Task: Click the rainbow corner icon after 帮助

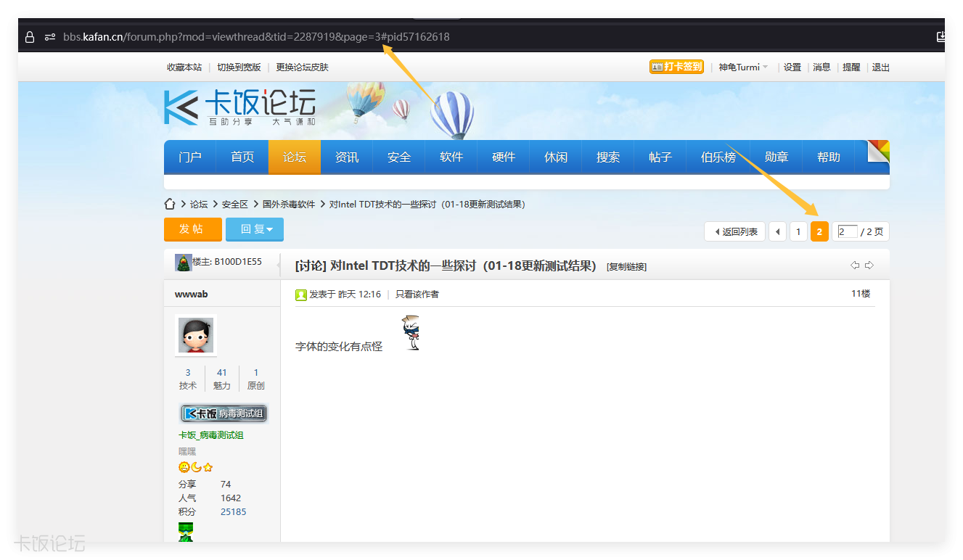Action: [878, 152]
